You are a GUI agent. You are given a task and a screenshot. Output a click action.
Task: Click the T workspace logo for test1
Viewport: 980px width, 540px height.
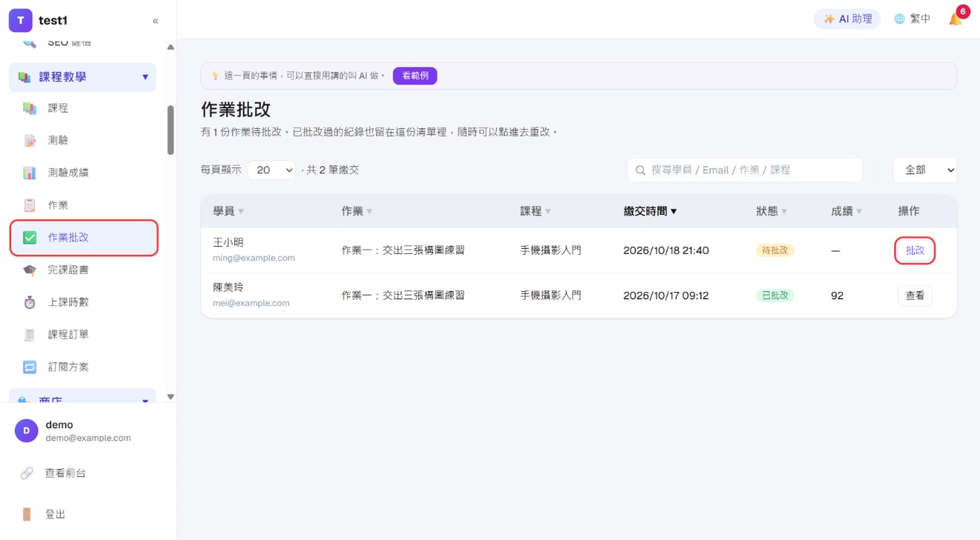21,21
